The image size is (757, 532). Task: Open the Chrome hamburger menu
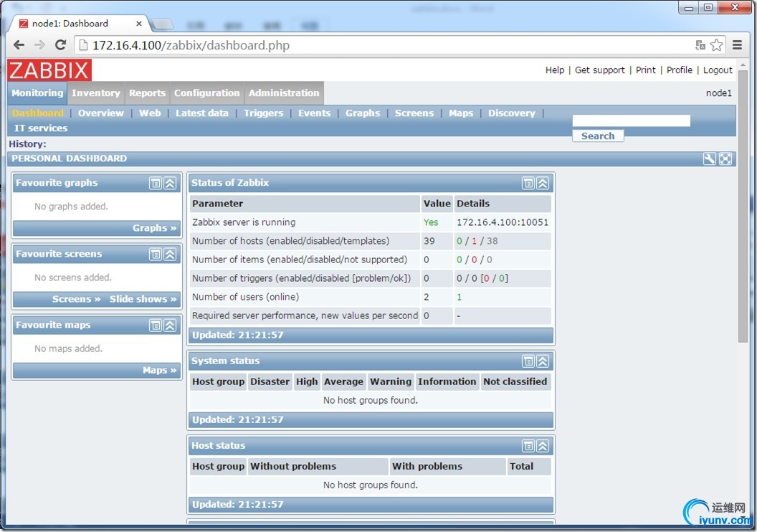(x=737, y=45)
